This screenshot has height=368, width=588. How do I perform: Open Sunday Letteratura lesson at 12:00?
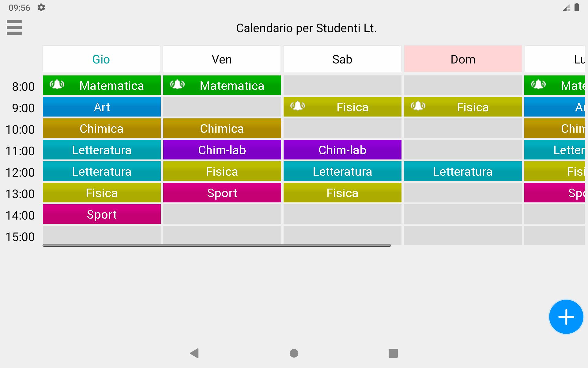pos(463,171)
